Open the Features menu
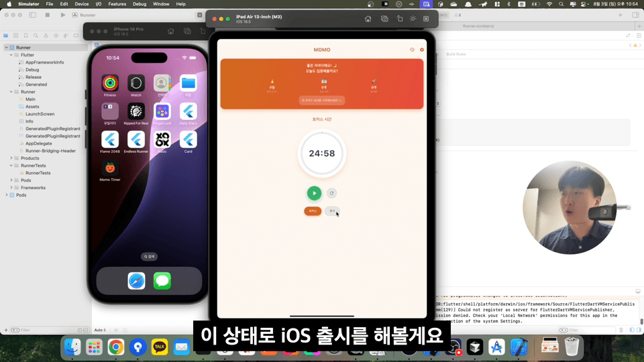The image size is (644, 362). coord(117,4)
